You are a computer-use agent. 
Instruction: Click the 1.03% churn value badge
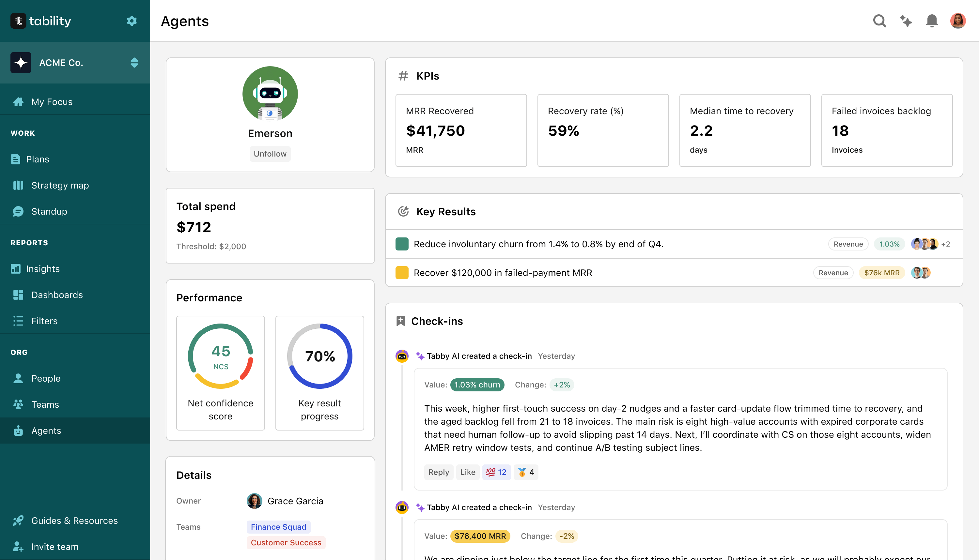click(477, 385)
